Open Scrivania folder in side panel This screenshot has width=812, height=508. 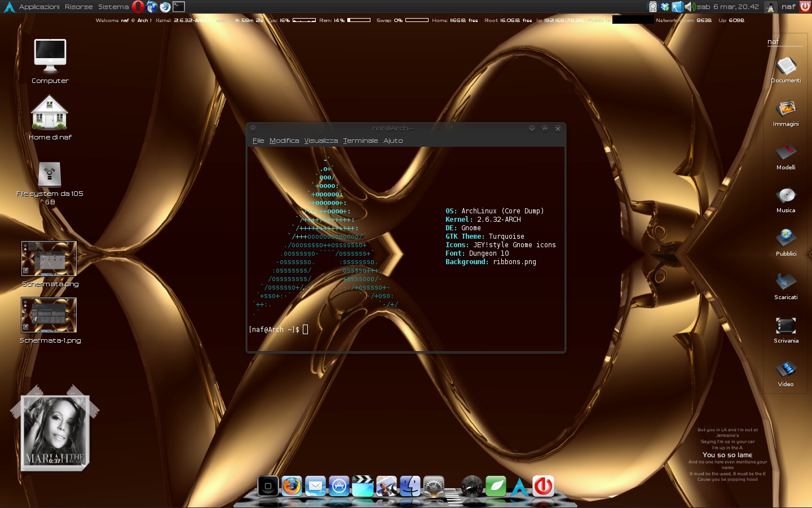pyautogui.click(x=786, y=330)
